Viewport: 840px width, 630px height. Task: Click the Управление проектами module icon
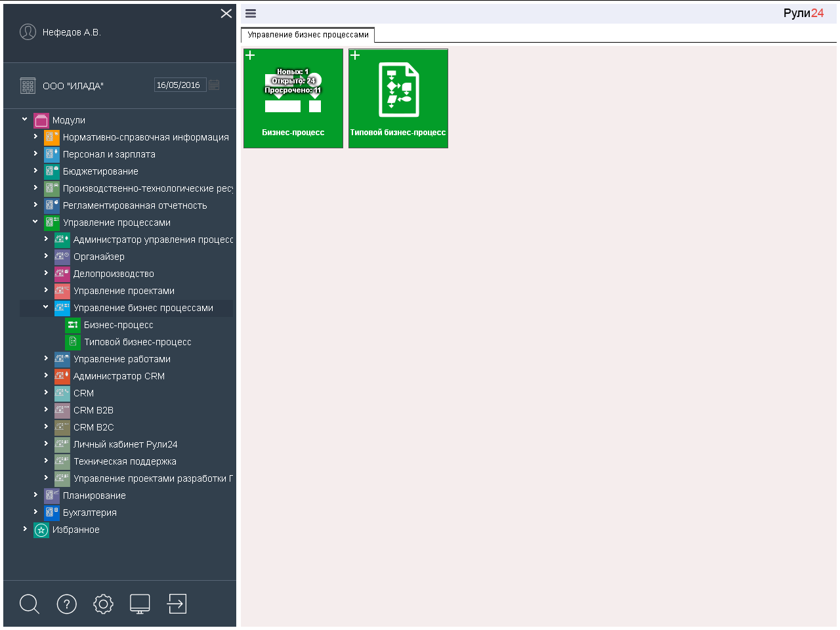62,291
